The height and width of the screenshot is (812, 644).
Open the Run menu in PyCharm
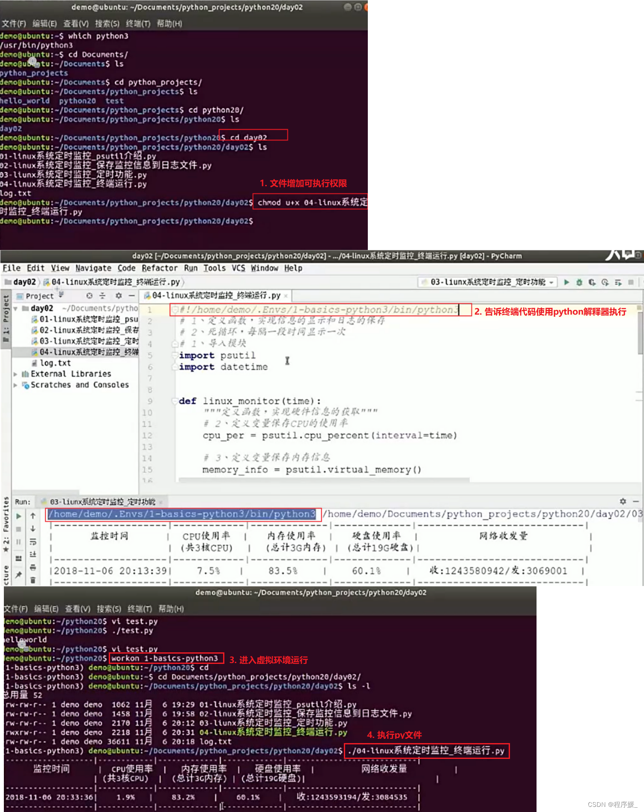[191, 268]
